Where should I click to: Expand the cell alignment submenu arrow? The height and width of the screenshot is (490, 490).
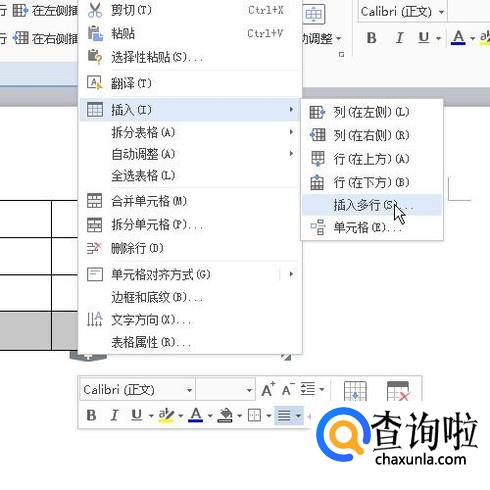pos(291,274)
